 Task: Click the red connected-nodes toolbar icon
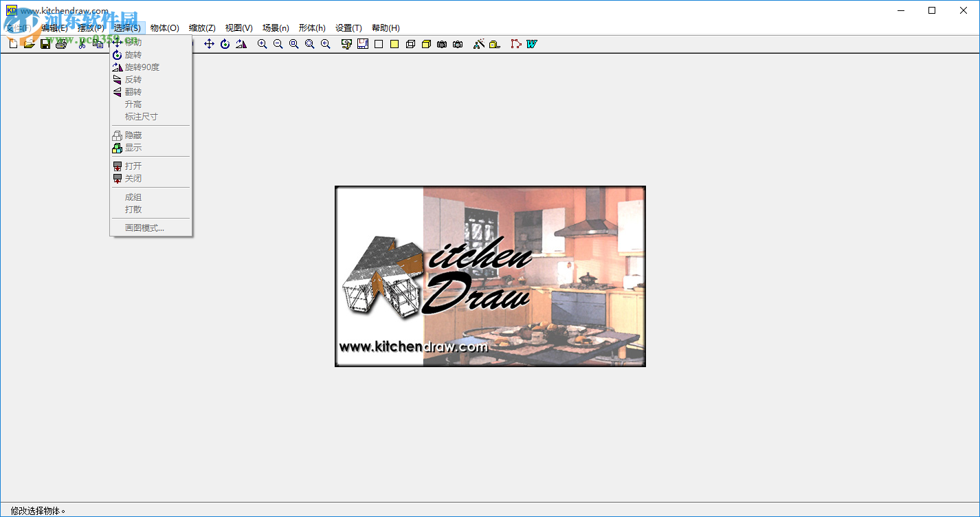pos(516,44)
